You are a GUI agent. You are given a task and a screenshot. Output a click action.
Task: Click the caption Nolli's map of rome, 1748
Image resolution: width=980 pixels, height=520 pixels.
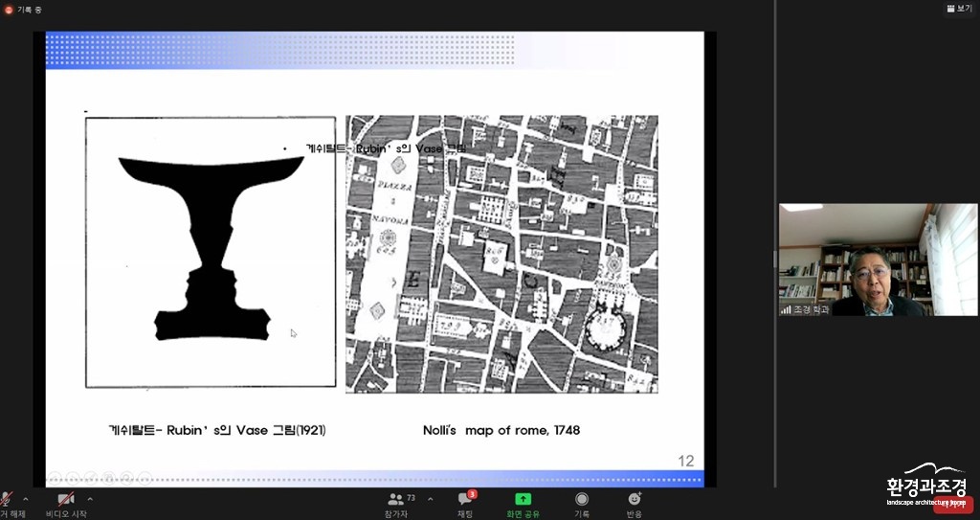pos(501,431)
